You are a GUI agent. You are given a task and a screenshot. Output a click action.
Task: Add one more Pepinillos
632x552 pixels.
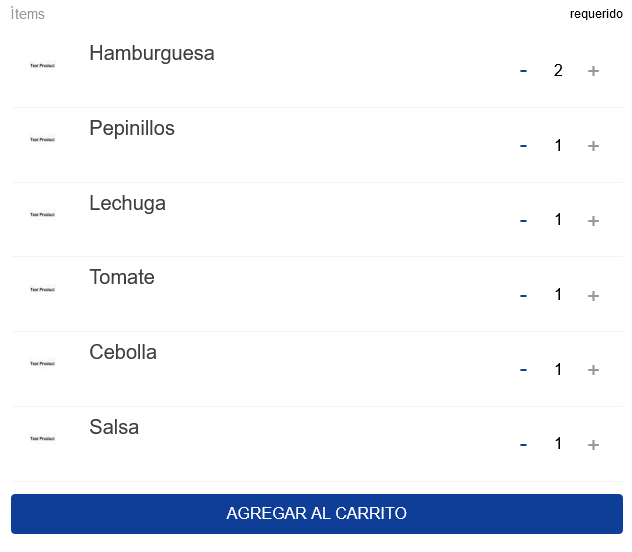coord(593,146)
